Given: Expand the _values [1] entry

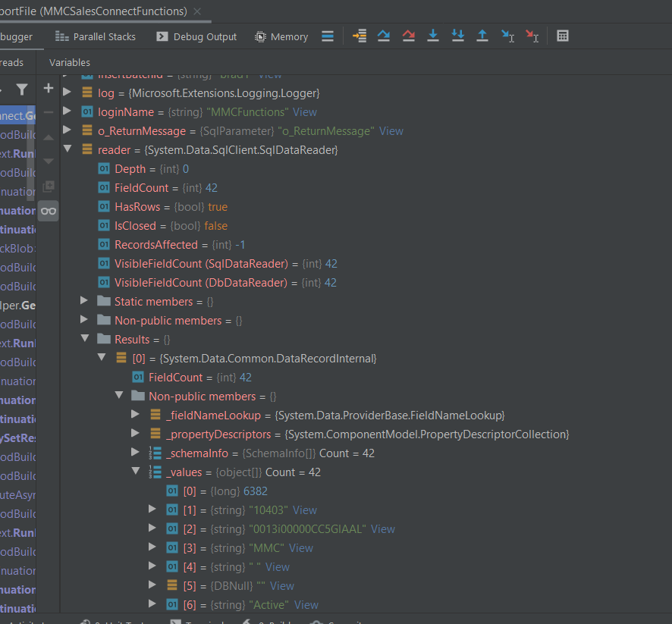Looking at the screenshot, I should [x=153, y=510].
